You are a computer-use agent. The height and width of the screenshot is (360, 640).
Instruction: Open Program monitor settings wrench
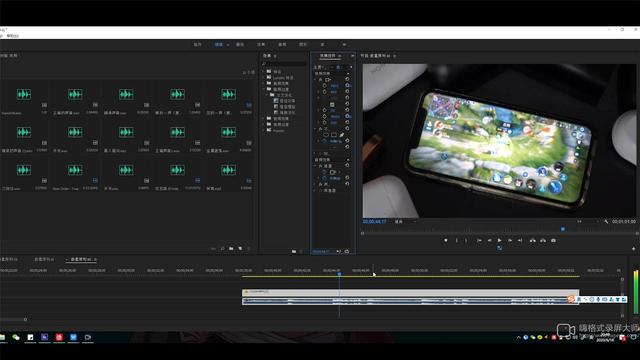pyautogui.click(x=606, y=221)
